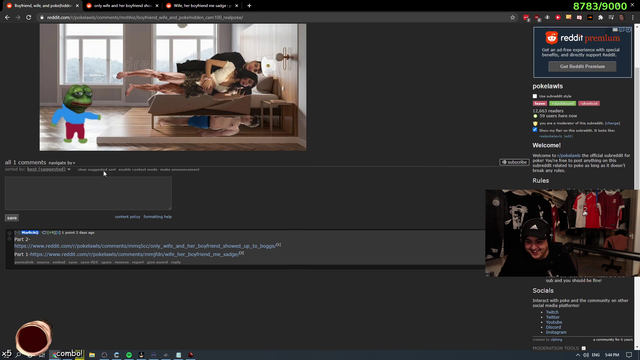Open the 'navigate by' dropdown
This screenshot has height=360, width=640.
point(62,163)
